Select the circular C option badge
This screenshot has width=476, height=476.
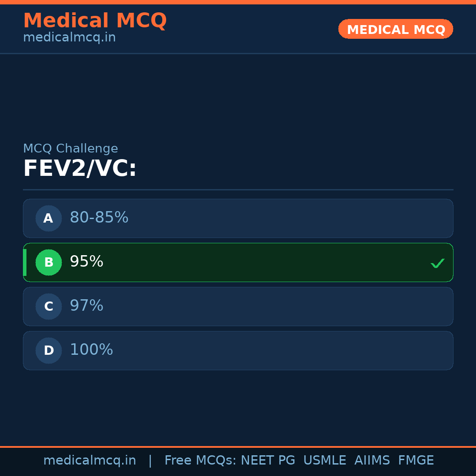(x=48, y=306)
